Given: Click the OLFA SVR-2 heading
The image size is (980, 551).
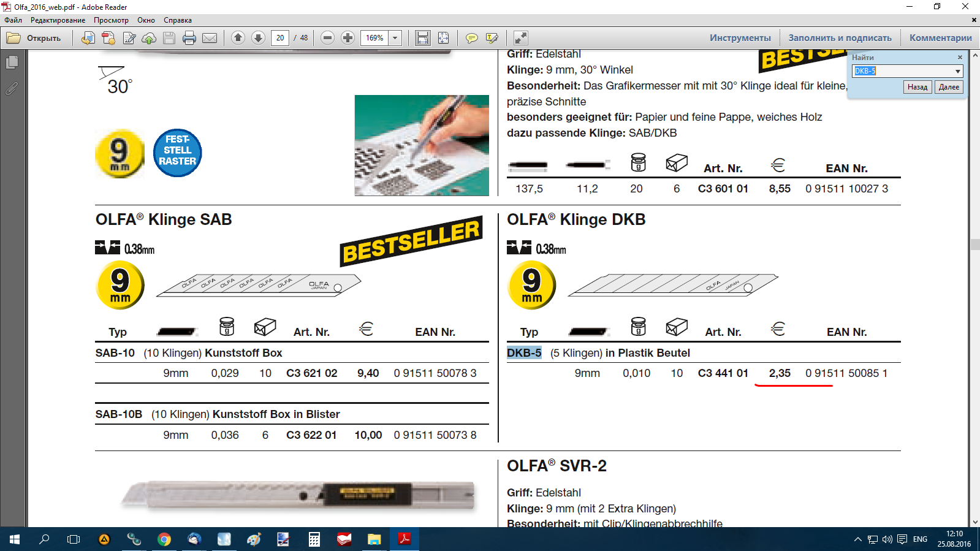Looking at the screenshot, I should point(556,466).
